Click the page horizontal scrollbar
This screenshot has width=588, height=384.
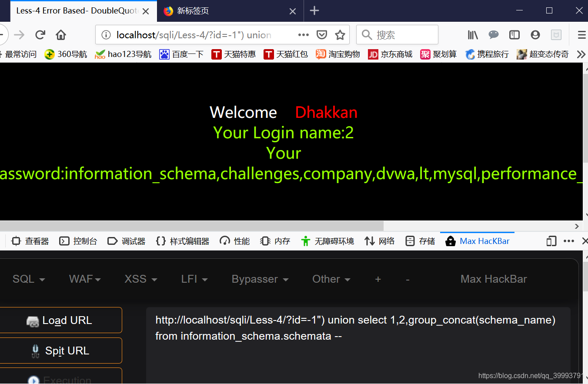click(191, 226)
